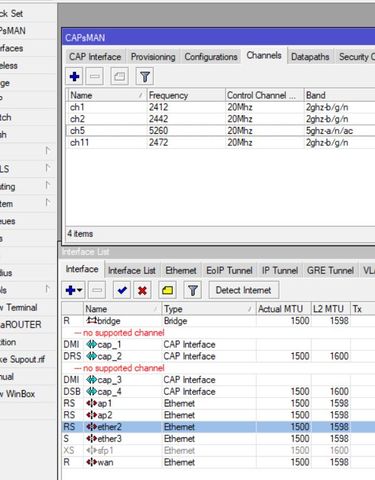Select the ap1 Ethernet interface row

pyautogui.click(x=218, y=403)
